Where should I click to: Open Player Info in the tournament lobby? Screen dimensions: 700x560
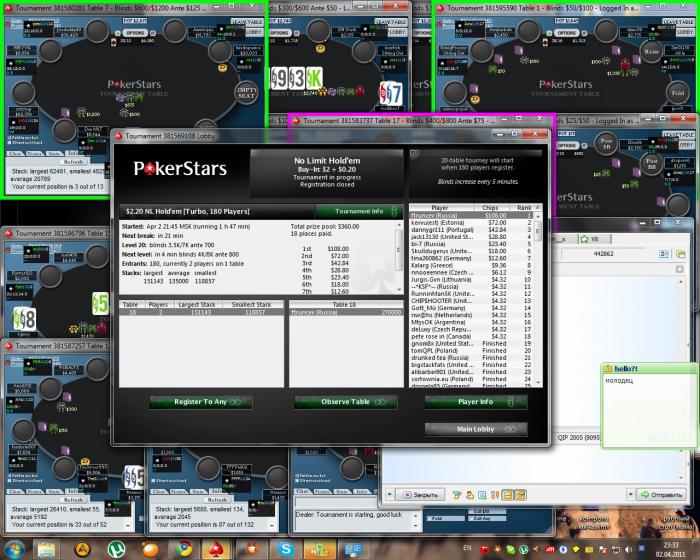pos(476,402)
